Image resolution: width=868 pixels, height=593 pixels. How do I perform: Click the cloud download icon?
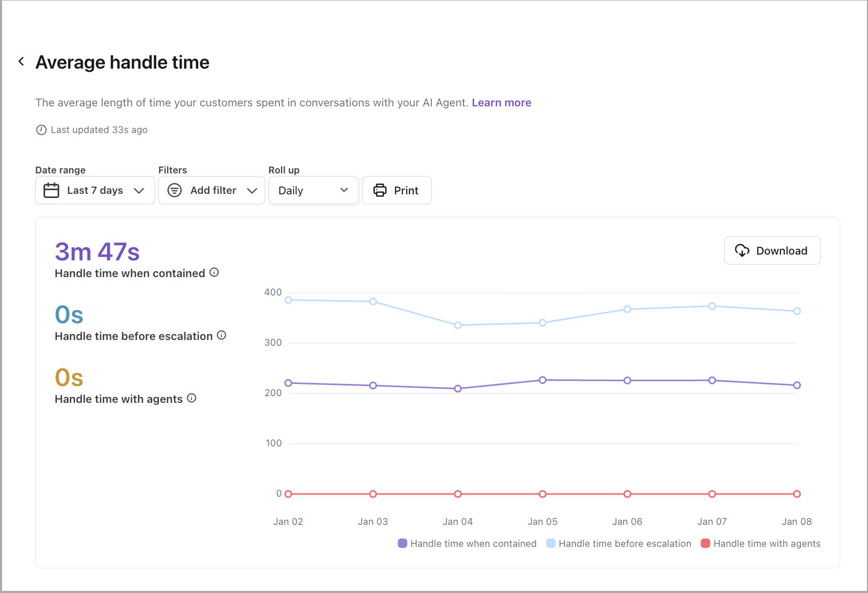click(742, 250)
